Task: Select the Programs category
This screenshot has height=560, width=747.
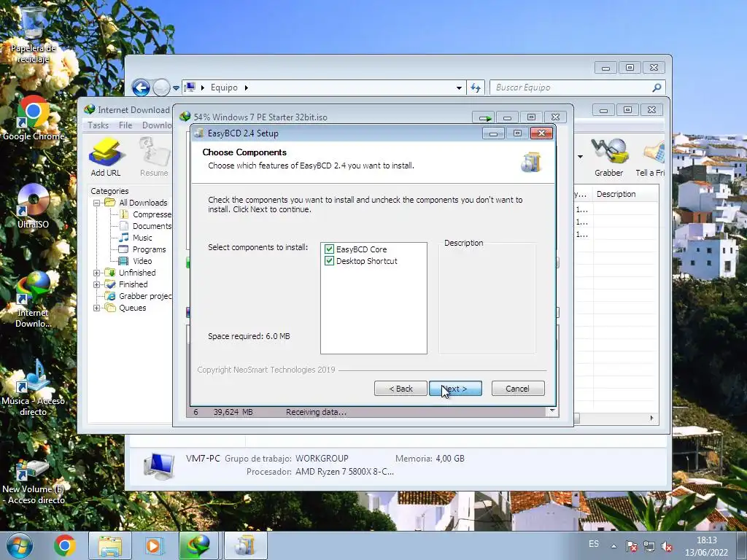Action: [x=142, y=249]
